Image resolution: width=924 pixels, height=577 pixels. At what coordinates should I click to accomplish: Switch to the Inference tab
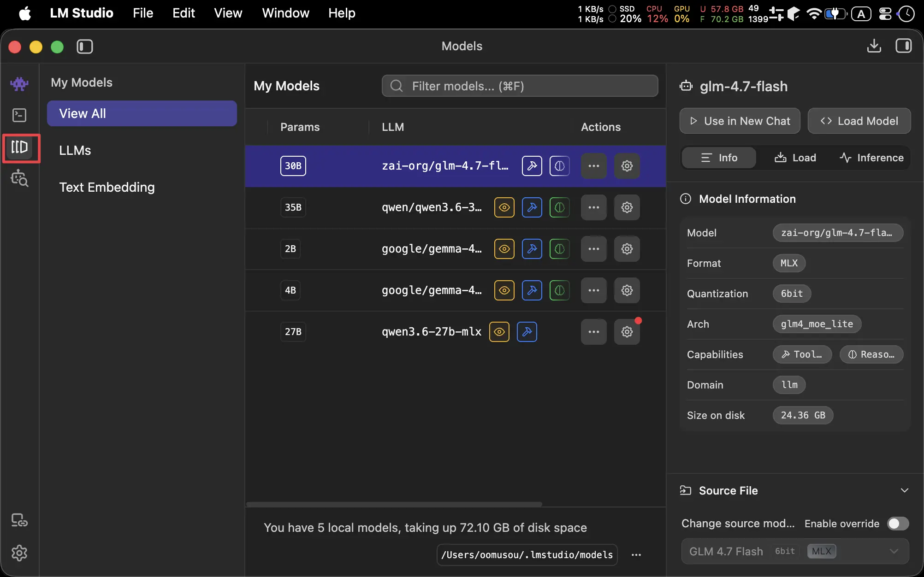(871, 158)
